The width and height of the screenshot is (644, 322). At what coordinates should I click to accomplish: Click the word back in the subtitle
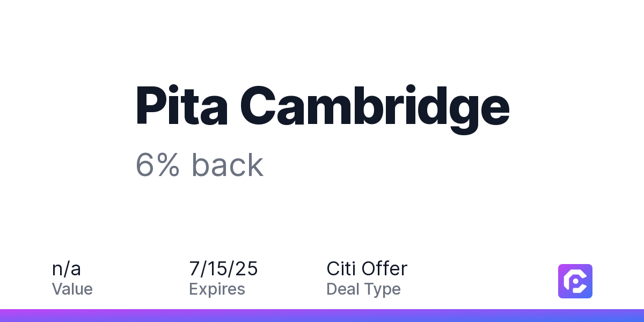point(228,165)
